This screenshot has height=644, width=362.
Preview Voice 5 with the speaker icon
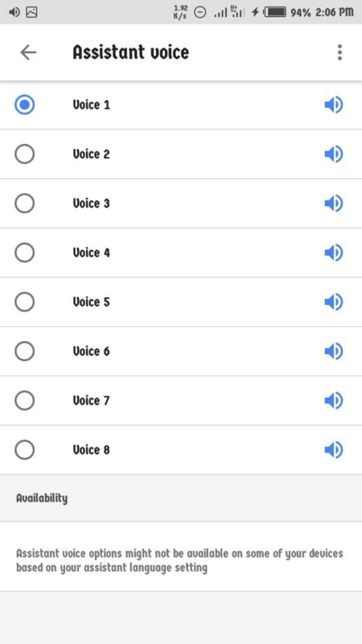(333, 303)
